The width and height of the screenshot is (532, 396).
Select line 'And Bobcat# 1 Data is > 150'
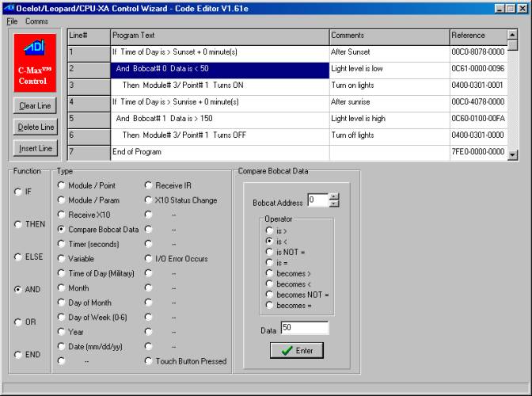click(220, 120)
